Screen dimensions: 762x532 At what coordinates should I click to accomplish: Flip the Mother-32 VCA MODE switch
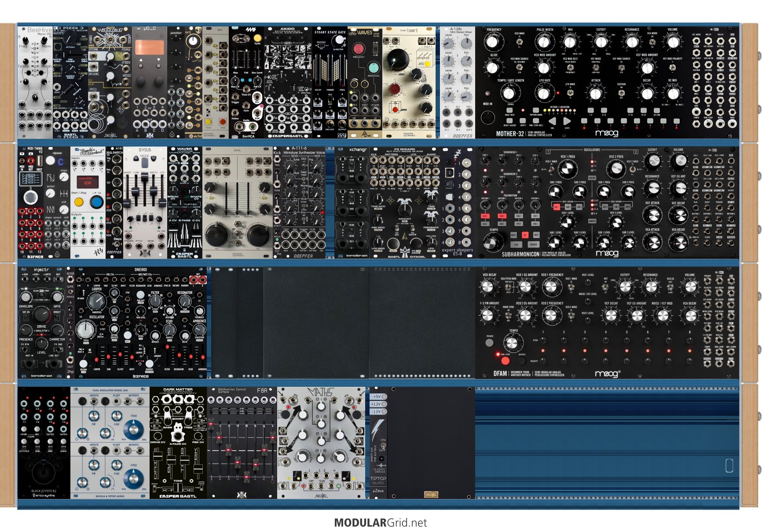(x=652, y=43)
